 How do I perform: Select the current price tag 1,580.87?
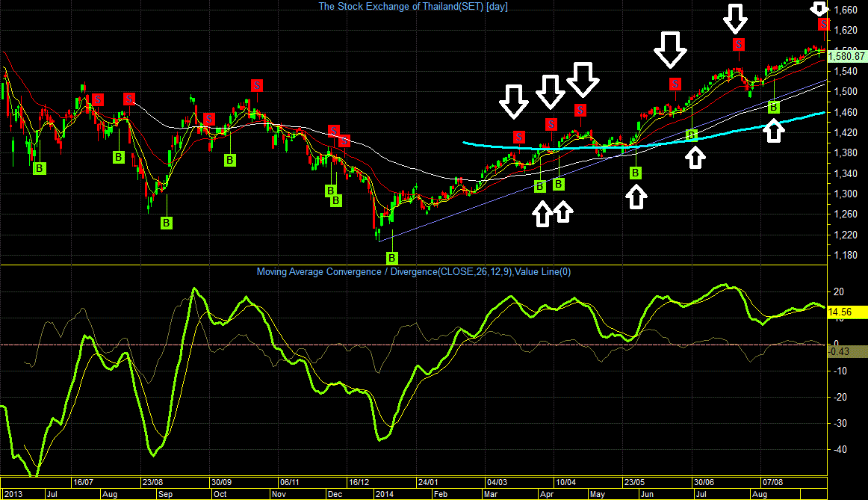(847, 56)
